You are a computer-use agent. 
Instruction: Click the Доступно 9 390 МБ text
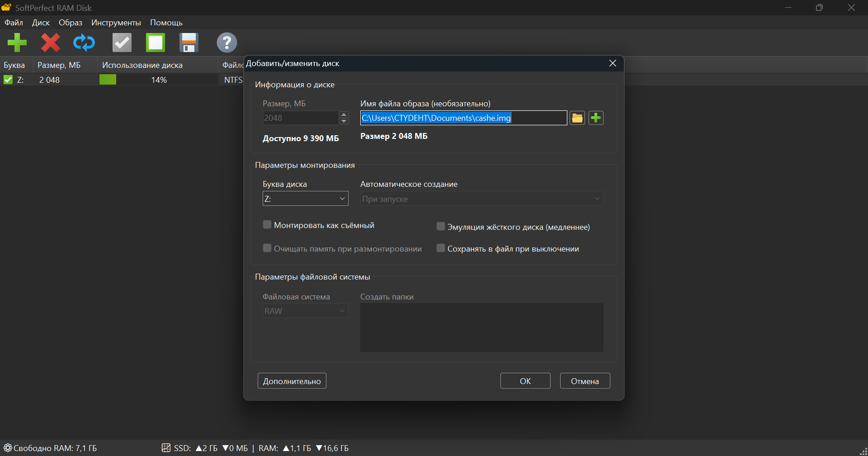(301, 138)
